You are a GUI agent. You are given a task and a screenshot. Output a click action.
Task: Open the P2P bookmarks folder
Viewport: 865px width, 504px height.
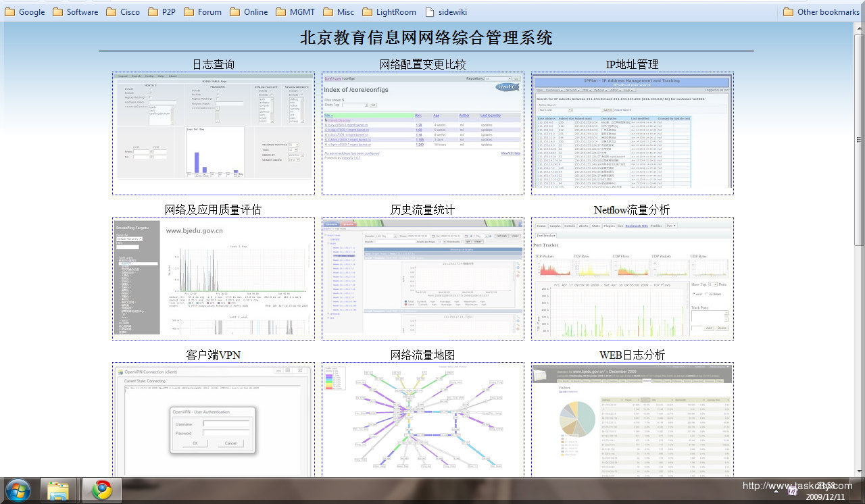click(x=162, y=11)
